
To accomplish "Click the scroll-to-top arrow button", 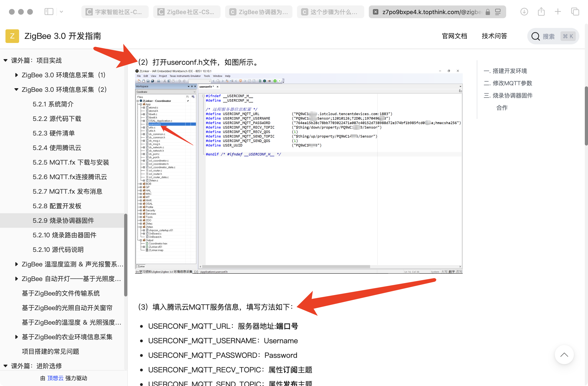I will click(x=564, y=355).
